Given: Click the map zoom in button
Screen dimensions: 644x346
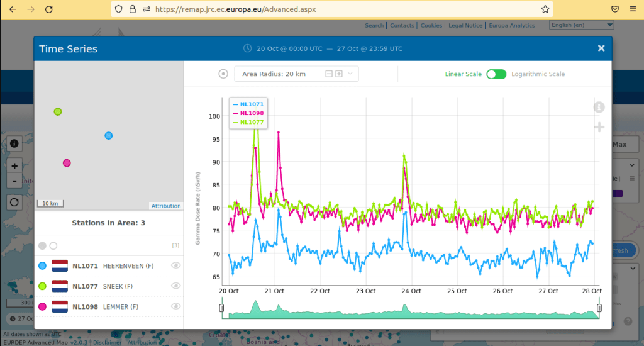Looking at the screenshot, I should [14, 166].
